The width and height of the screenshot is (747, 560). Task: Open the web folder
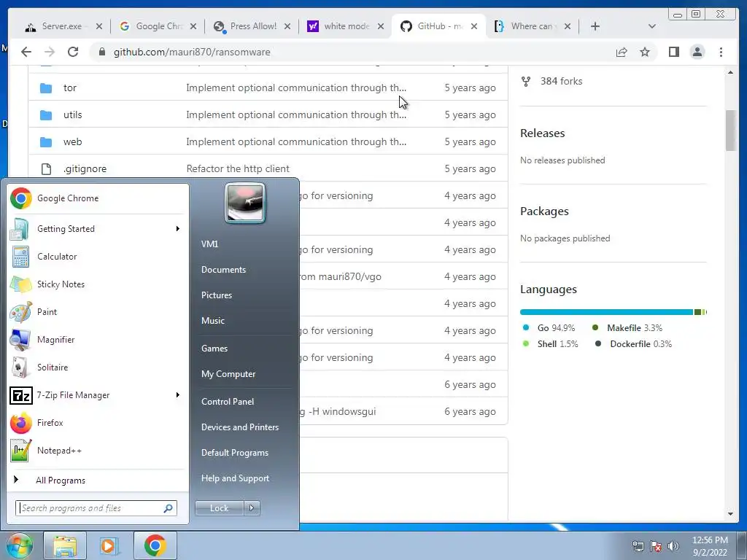click(x=72, y=142)
